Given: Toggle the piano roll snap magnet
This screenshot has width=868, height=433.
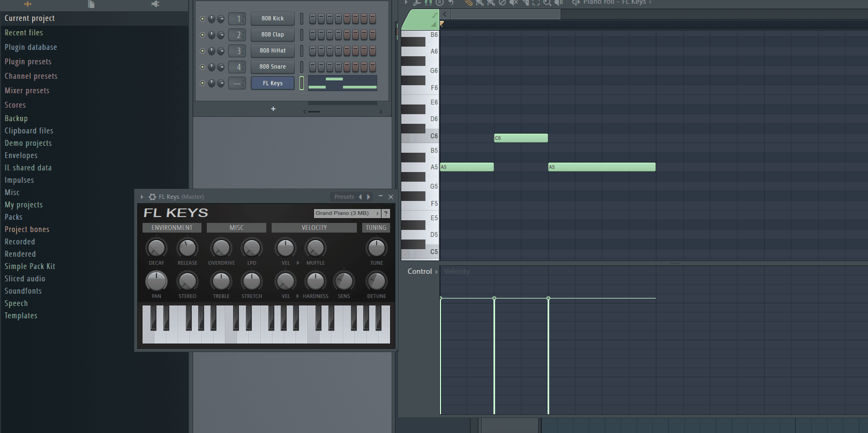Looking at the screenshot, I should point(429,3).
